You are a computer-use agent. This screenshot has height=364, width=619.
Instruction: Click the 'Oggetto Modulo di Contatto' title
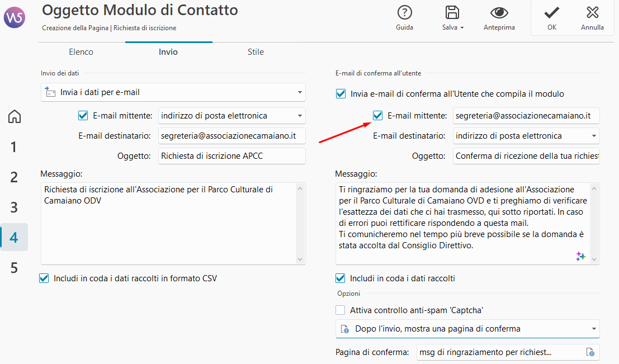point(140,10)
